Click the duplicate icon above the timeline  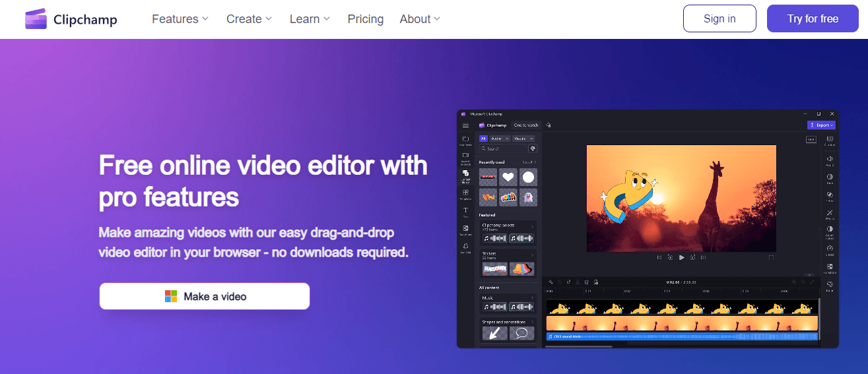[596, 282]
